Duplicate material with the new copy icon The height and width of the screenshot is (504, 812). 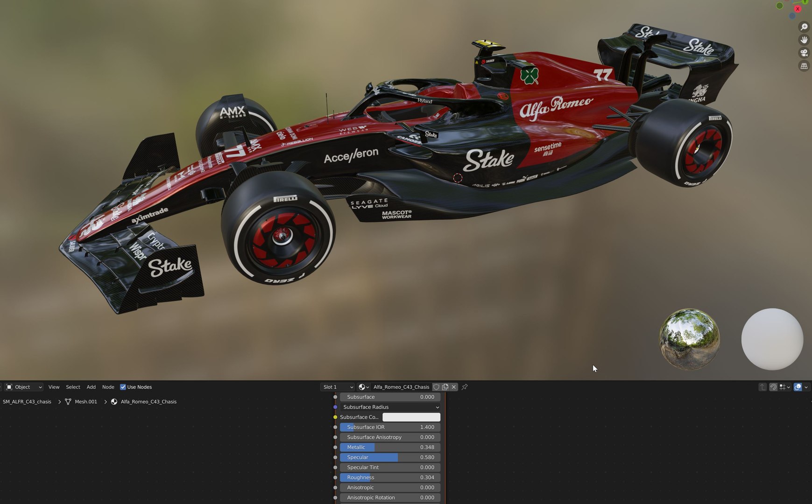pos(445,387)
